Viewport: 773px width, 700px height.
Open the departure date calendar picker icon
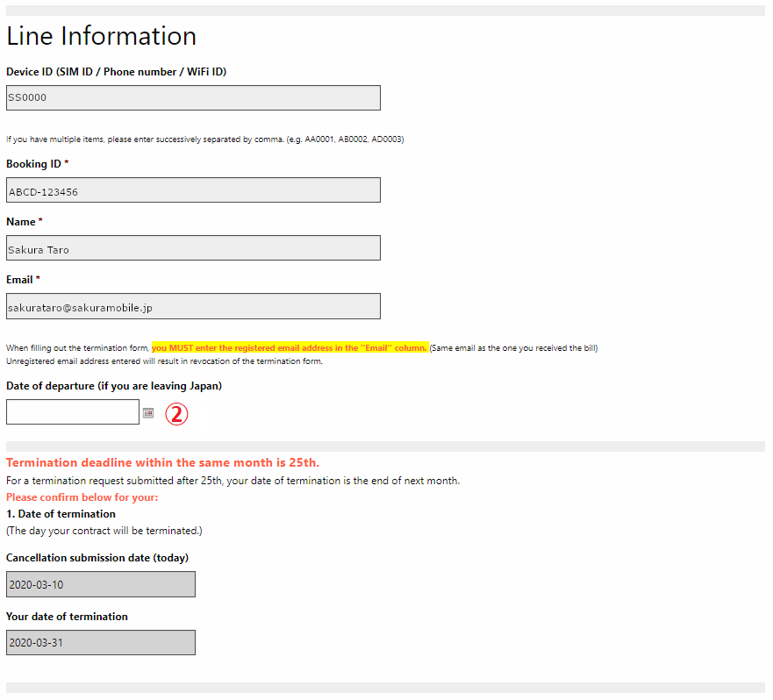(148, 413)
